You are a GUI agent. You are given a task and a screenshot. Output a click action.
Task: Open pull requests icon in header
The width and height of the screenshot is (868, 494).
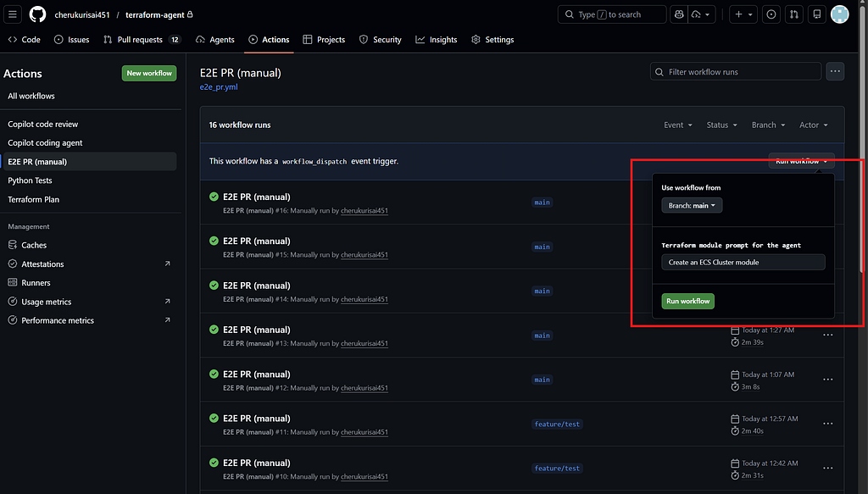tap(793, 14)
